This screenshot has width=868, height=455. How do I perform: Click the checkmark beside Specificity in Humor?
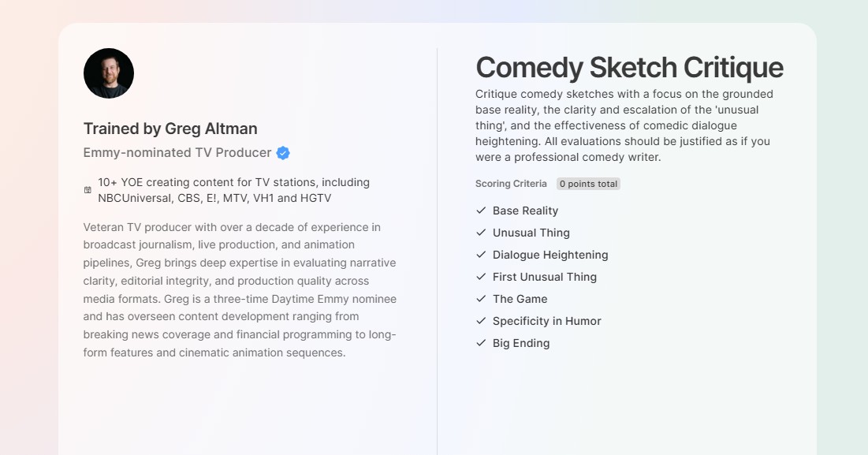coord(481,321)
